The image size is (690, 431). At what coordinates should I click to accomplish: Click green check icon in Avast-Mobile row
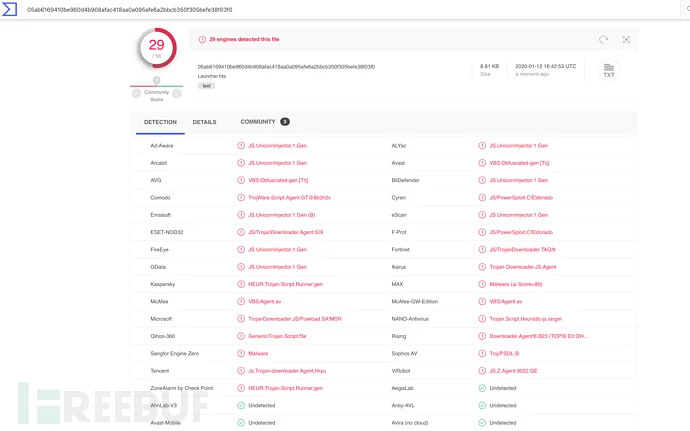tap(241, 423)
